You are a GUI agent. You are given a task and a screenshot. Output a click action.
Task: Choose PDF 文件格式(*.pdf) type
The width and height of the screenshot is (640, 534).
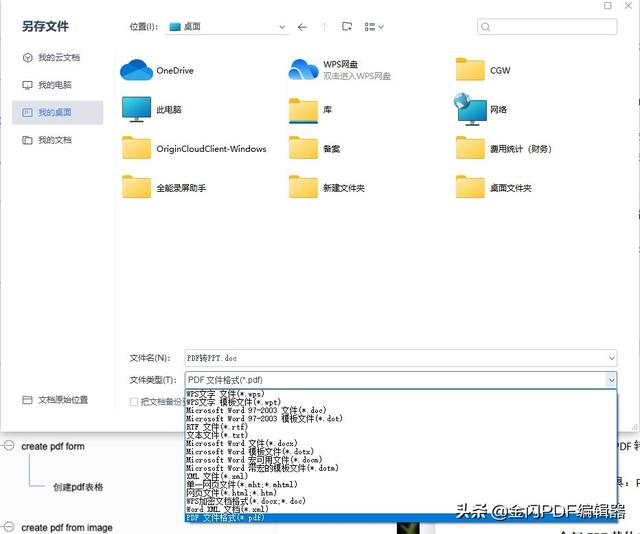[x=400, y=518]
